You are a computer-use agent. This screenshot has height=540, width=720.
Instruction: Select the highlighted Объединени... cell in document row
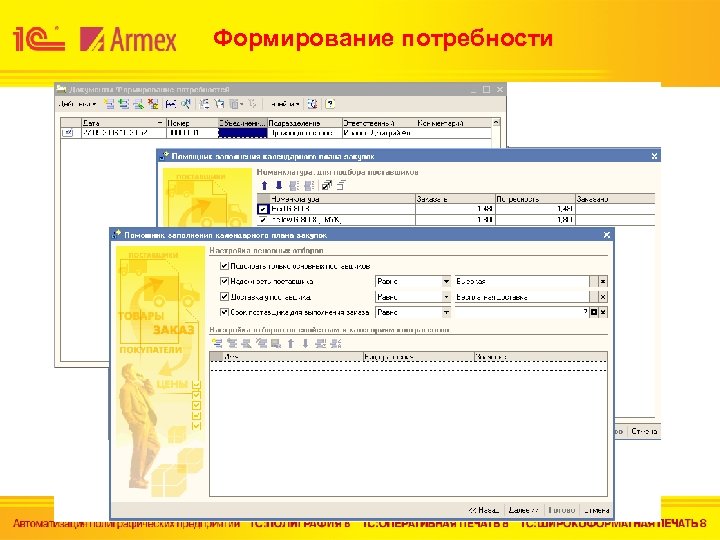(242, 133)
